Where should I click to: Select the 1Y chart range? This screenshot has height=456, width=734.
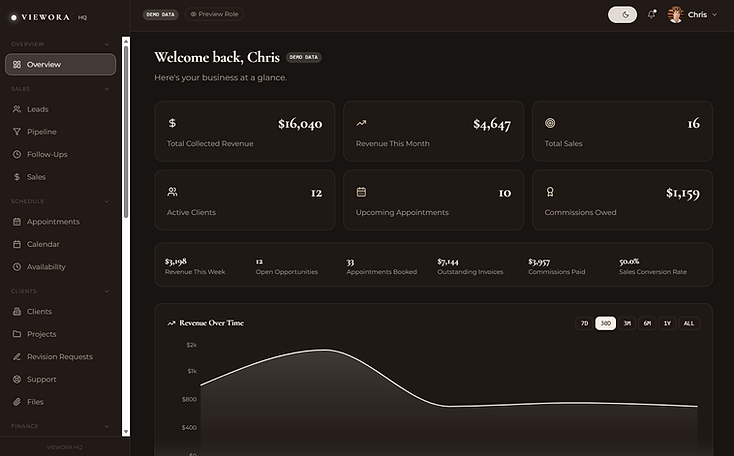(668, 323)
